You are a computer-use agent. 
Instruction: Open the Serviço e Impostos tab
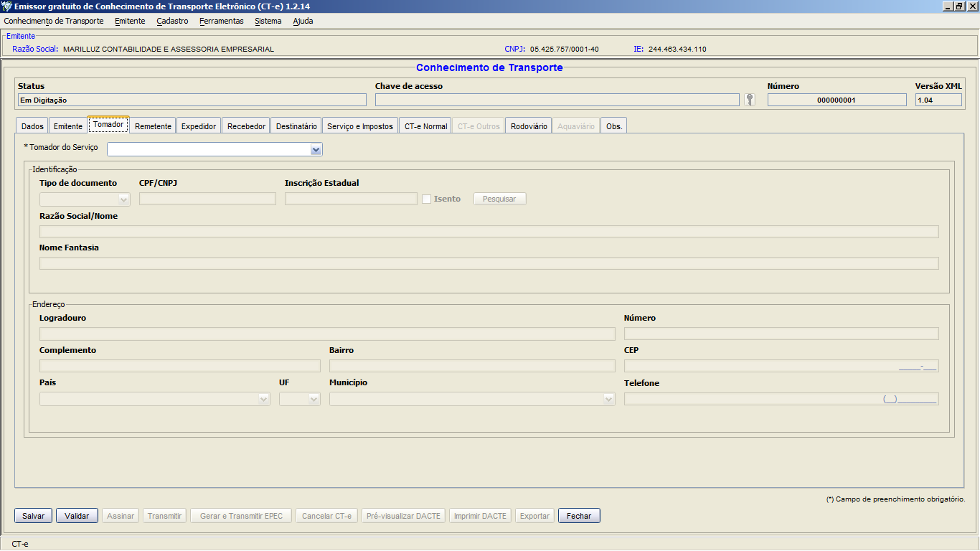pyautogui.click(x=360, y=126)
